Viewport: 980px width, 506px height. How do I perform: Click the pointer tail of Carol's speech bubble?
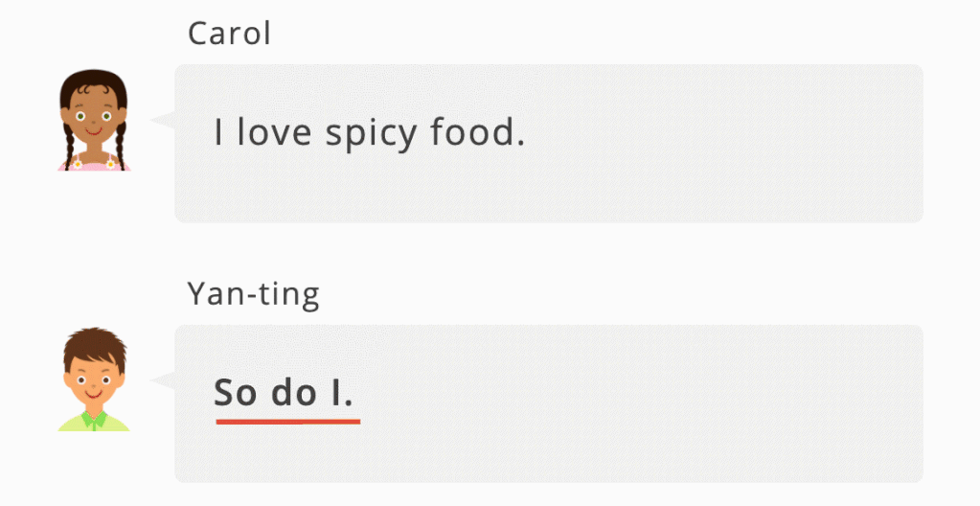tap(163, 120)
